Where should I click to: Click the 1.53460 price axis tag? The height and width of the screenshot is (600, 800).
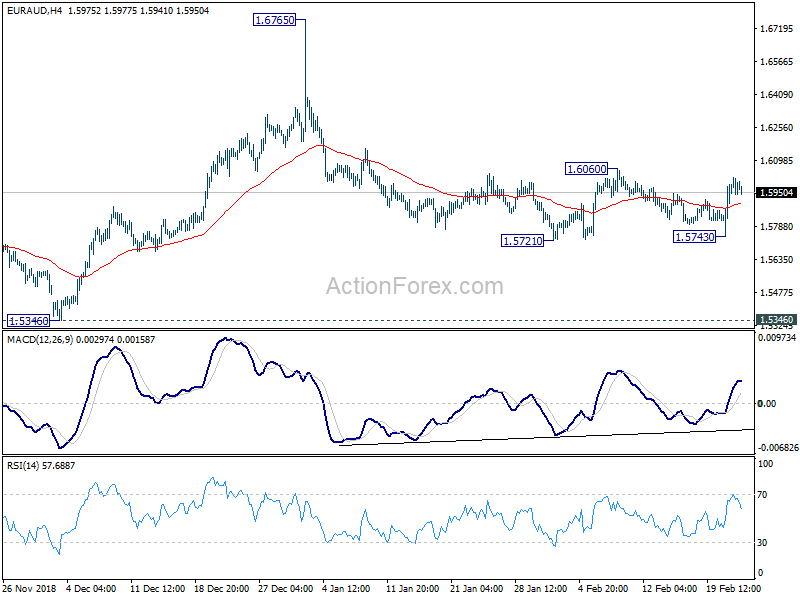(776, 320)
